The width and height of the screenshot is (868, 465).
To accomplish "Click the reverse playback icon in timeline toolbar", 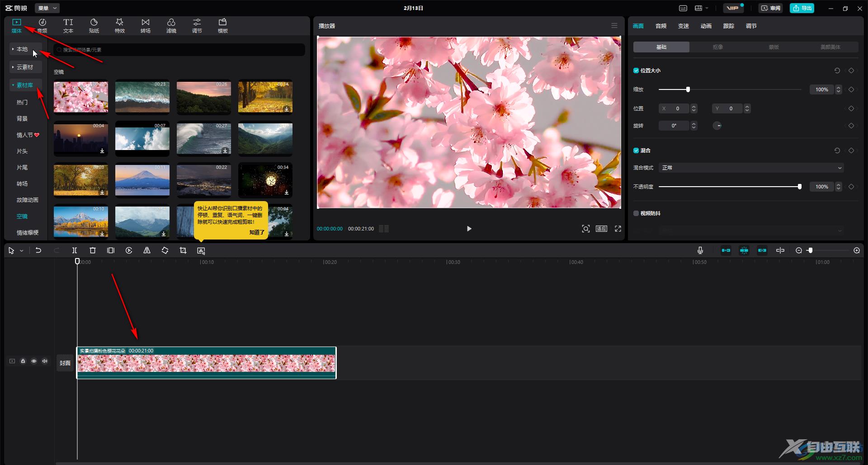I will coord(129,250).
